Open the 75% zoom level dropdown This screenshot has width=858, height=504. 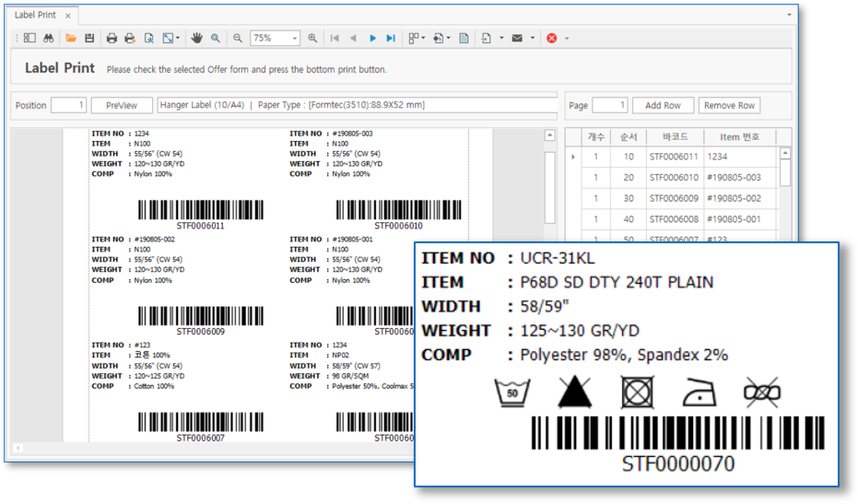(295, 39)
